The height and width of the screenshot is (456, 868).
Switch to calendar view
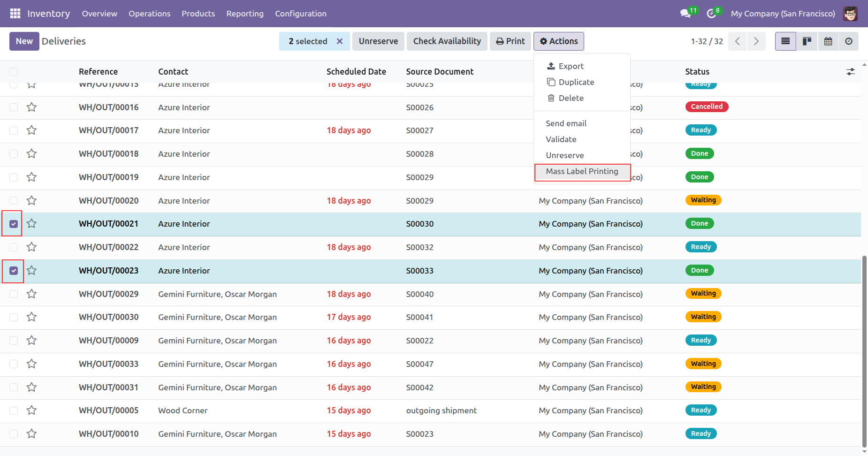click(x=828, y=41)
